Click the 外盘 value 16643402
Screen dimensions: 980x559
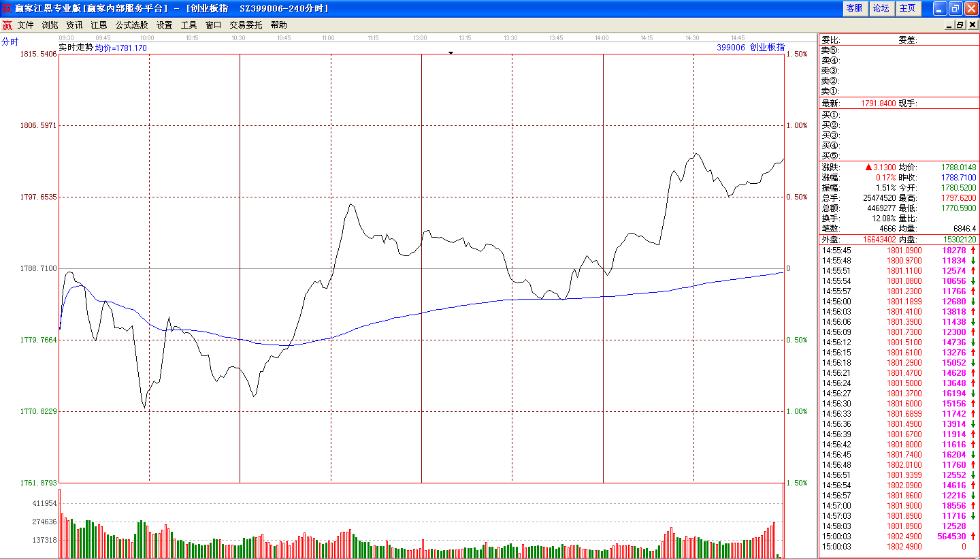(x=880, y=239)
